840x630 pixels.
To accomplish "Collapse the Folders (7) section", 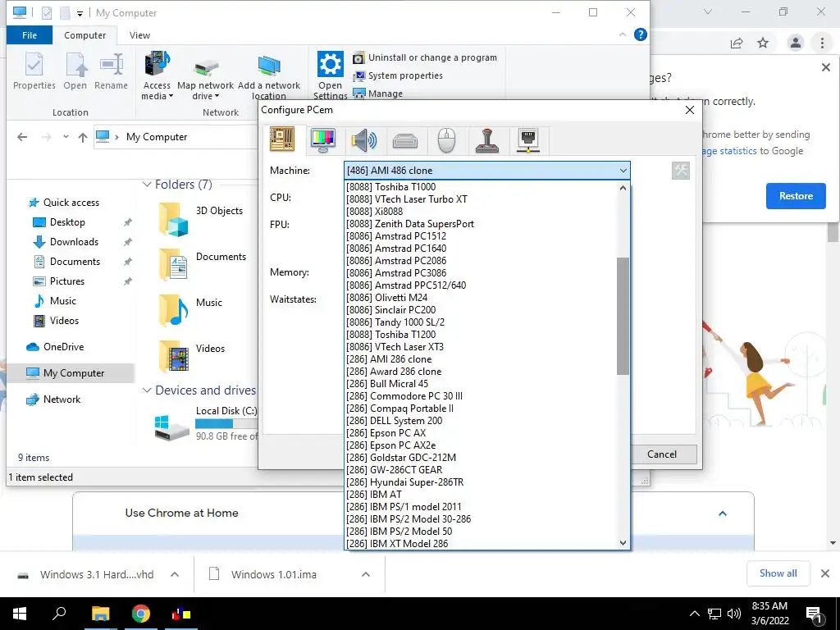I will pyautogui.click(x=147, y=185).
